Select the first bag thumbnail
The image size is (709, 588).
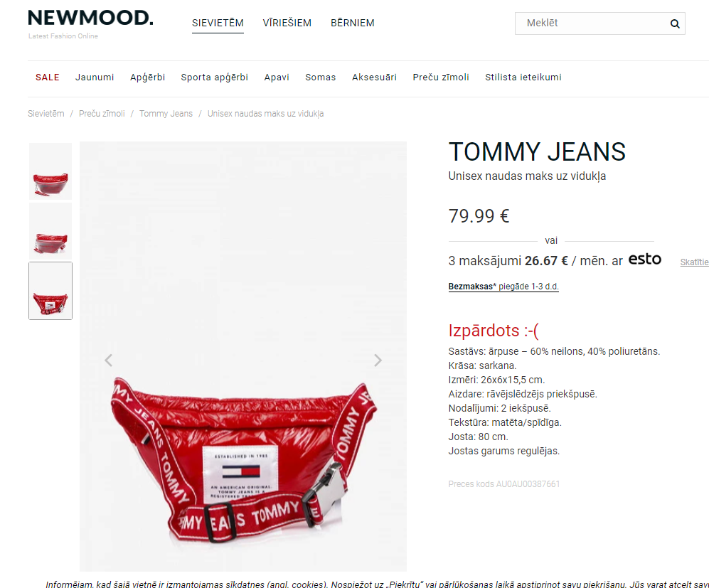[x=50, y=171]
